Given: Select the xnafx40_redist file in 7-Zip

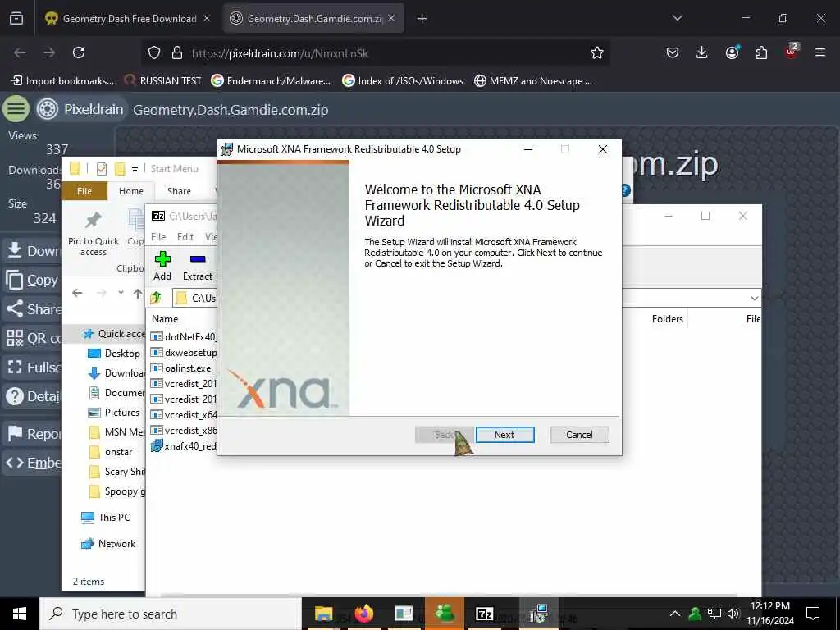Looking at the screenshot, I should [183, 445].
